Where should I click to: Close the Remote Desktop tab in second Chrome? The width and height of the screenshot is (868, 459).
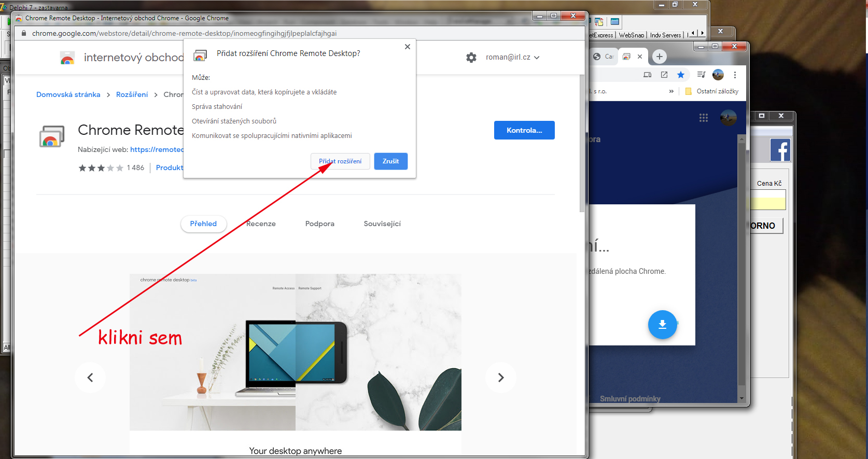point(640,57)
